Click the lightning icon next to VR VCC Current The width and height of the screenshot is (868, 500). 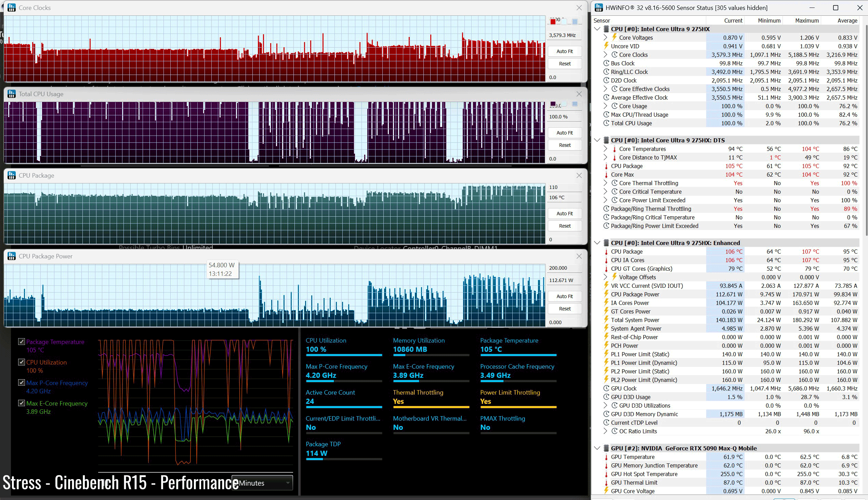(x=606, y=286)
